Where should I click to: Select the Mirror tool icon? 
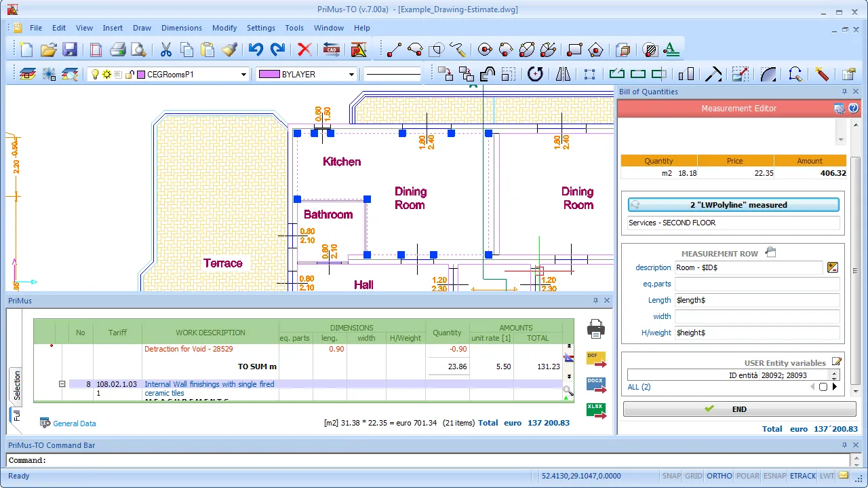pyautogui.click(x=563, y=74)
